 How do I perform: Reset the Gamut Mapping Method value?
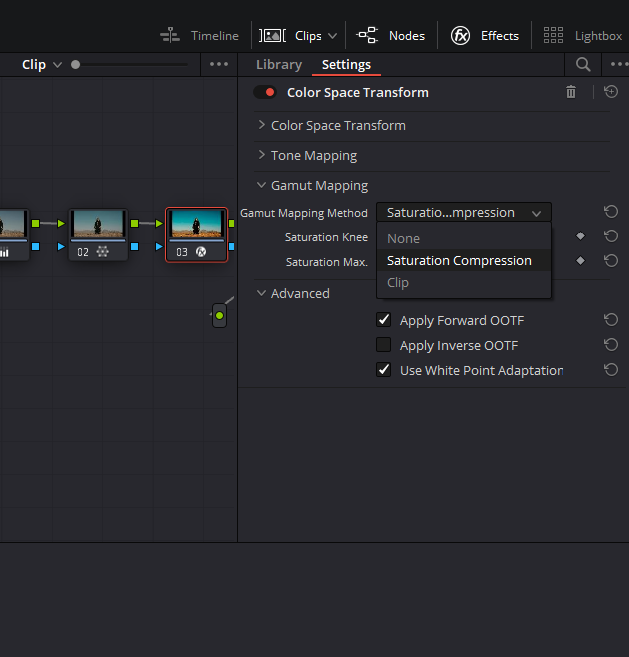(611, 212)
